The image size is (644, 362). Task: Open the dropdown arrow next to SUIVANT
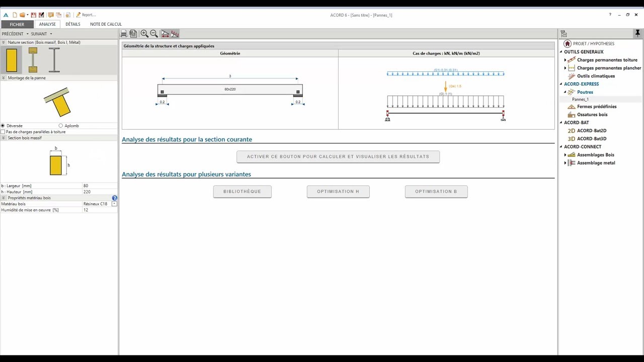pyautogui.click(x=51, y=34)
